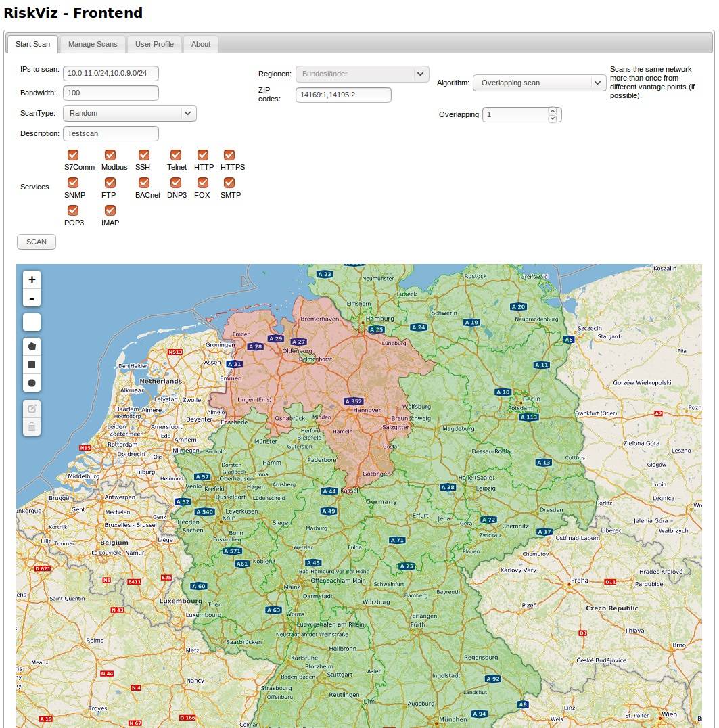This screenshot has width=719, height=728.
Task: Select the circle drawing tool
Action: click(31, 383)
